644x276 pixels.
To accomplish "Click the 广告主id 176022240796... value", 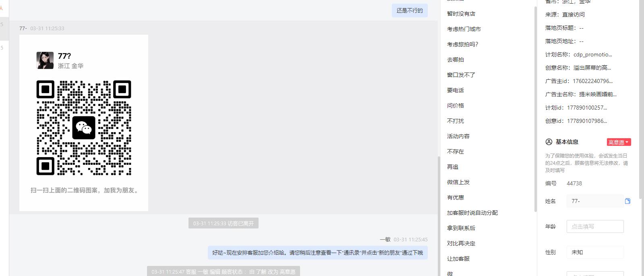I will click(593, 81).
